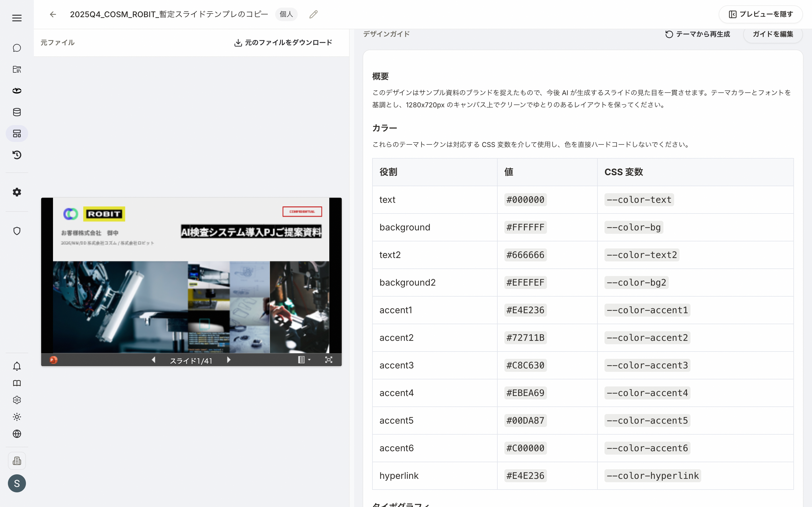
Task: Hide preview with プレビューを隠す button
Action: (760, 14)
